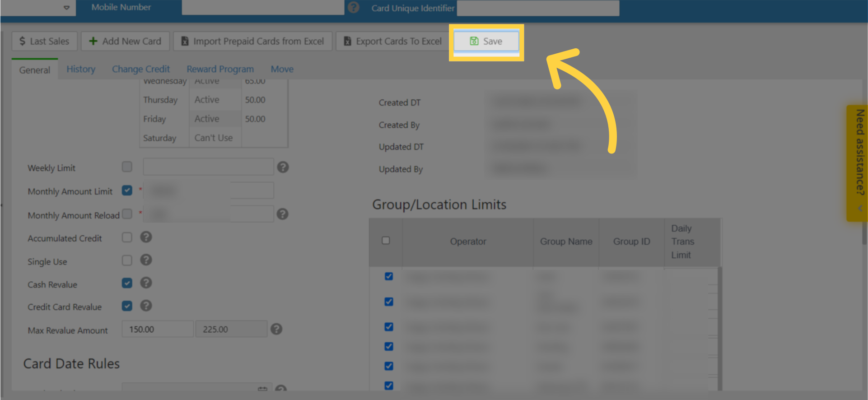Show help for Accumulated Credit
Screen dimensions: 868x400
coord(146,237)
